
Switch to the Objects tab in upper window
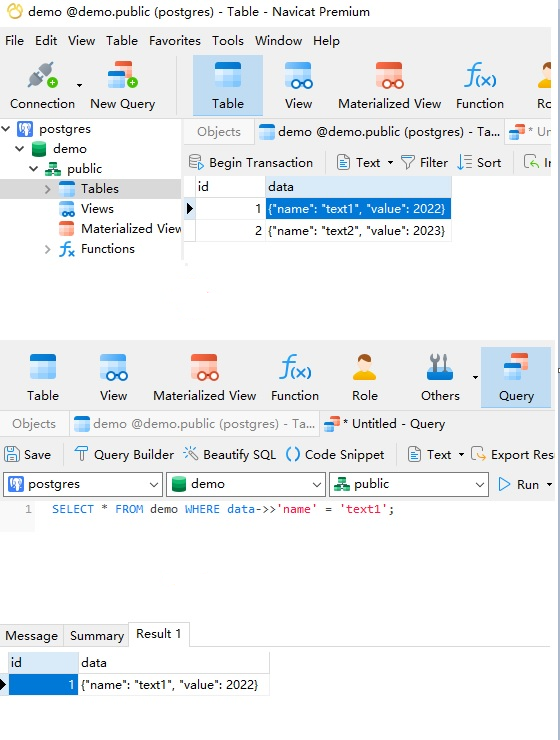pyautogui.click(x=219, y=132)
